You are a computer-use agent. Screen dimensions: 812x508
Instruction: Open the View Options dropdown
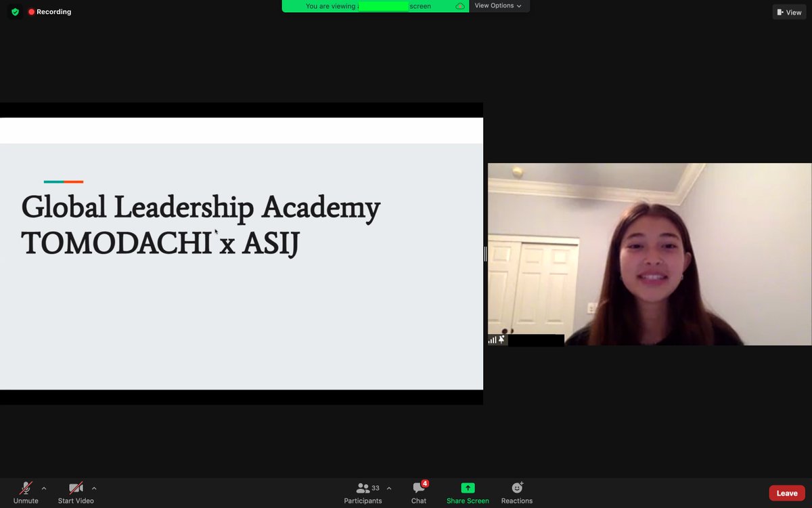498,5
